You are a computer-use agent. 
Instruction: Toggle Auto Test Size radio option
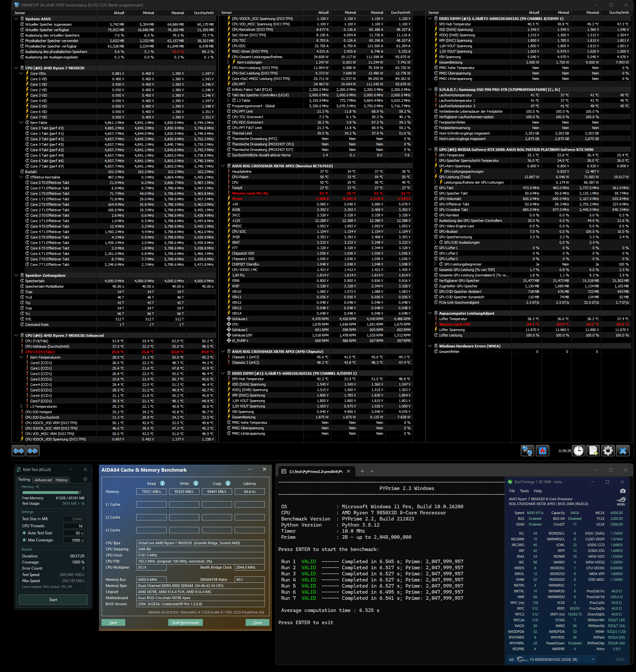coord(24,533)
